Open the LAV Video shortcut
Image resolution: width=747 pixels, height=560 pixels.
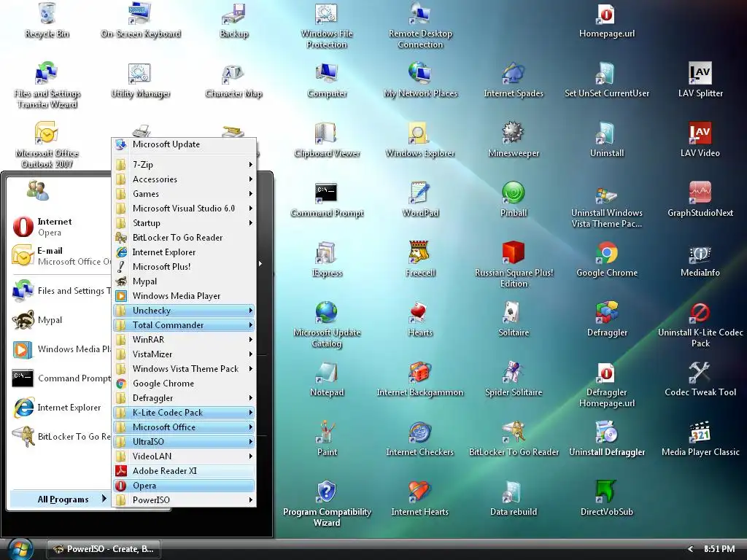(x=700, y=139)
